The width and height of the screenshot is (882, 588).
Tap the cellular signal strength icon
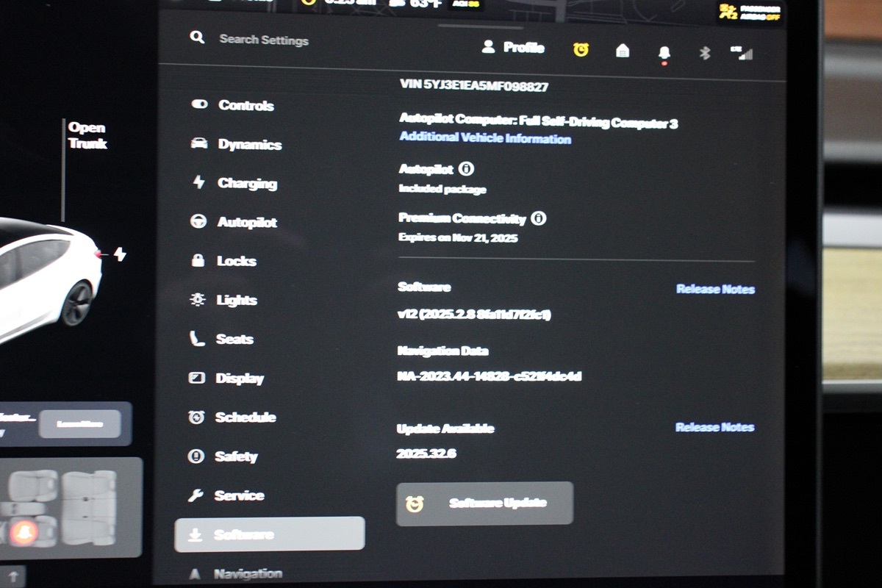[742, 53]
